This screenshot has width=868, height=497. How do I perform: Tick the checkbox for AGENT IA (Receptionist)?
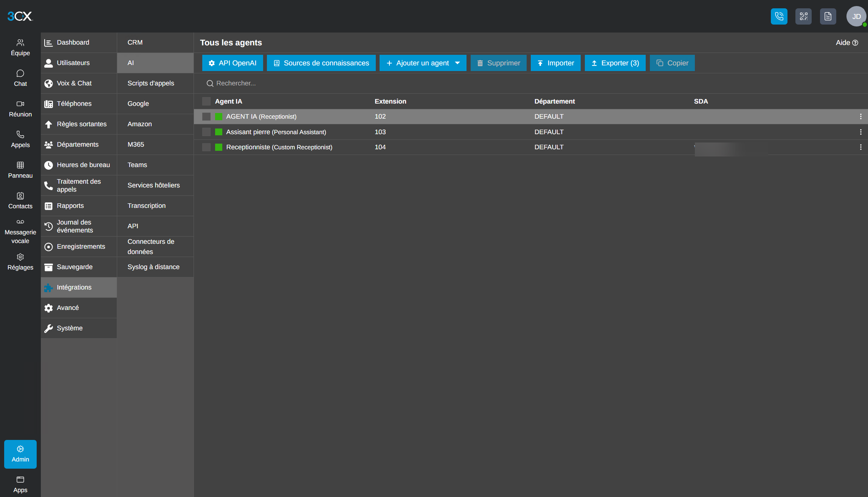pos(206,116)
